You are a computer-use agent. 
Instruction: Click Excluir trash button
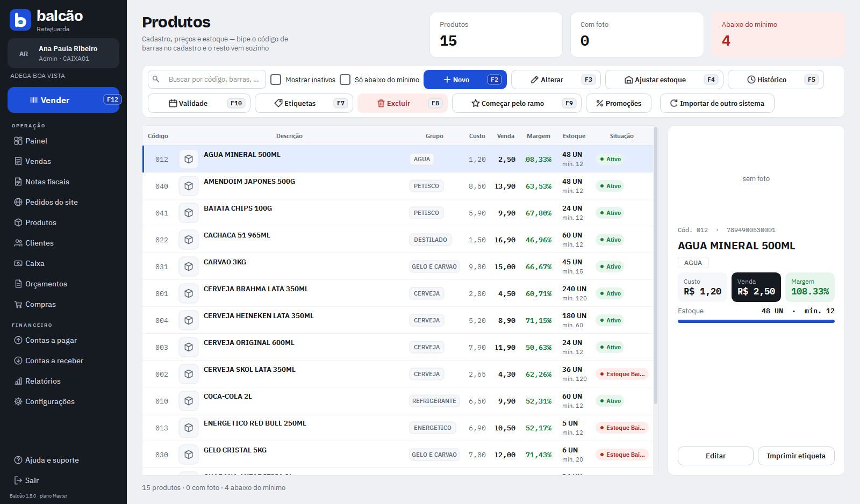(x=403, y=103)
